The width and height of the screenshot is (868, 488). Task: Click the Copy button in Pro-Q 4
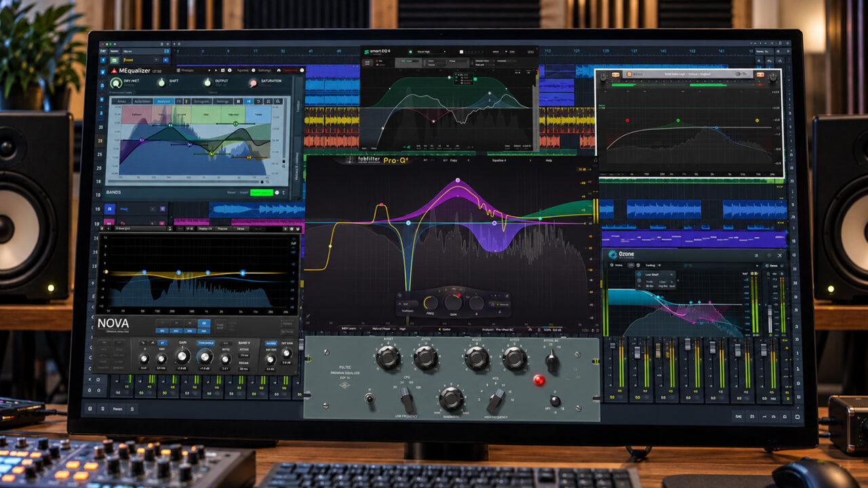(x=453, y=160)
